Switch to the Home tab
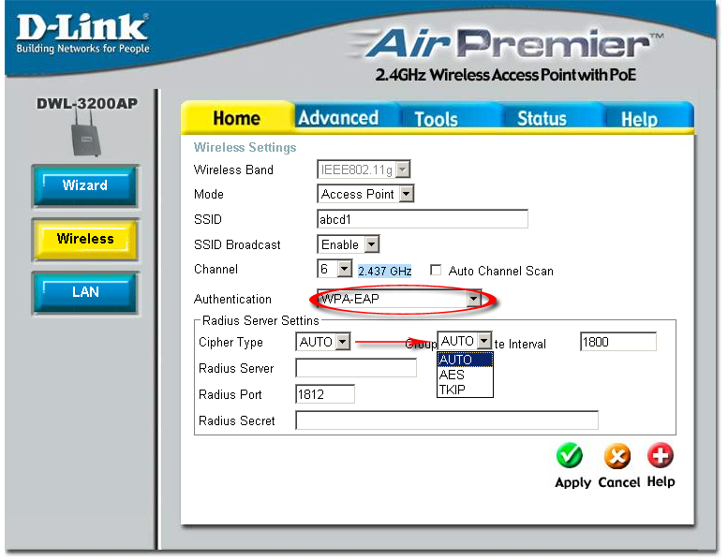The width and height of the screenshot is (728, 560). tap(236, 118)
